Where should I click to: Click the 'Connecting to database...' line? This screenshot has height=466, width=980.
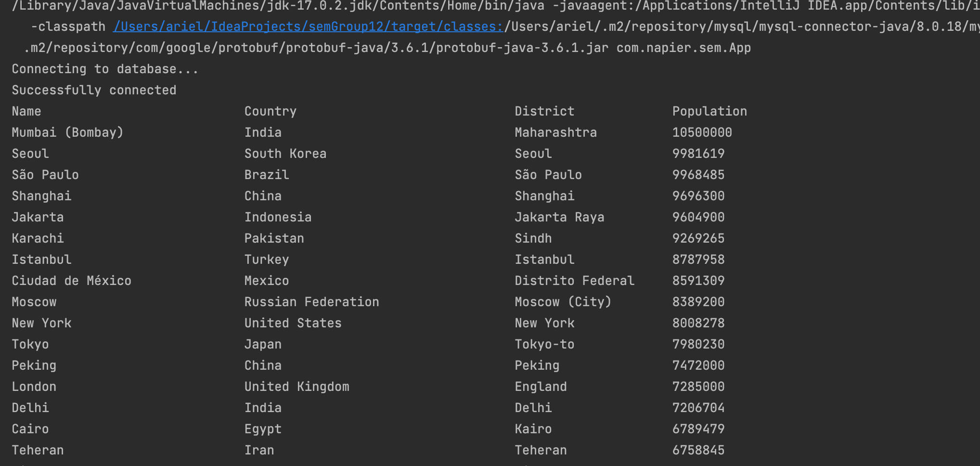[x=105, y=69]
